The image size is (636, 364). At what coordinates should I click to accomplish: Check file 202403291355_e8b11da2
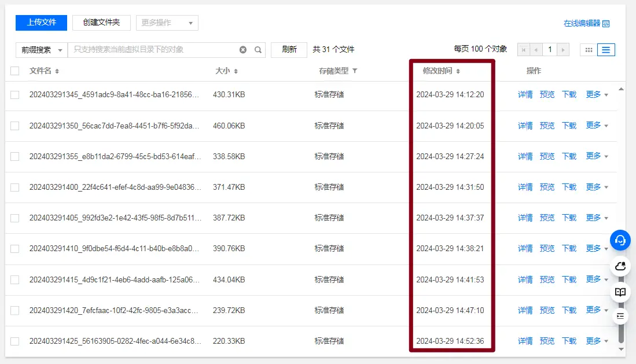(15, 157)
